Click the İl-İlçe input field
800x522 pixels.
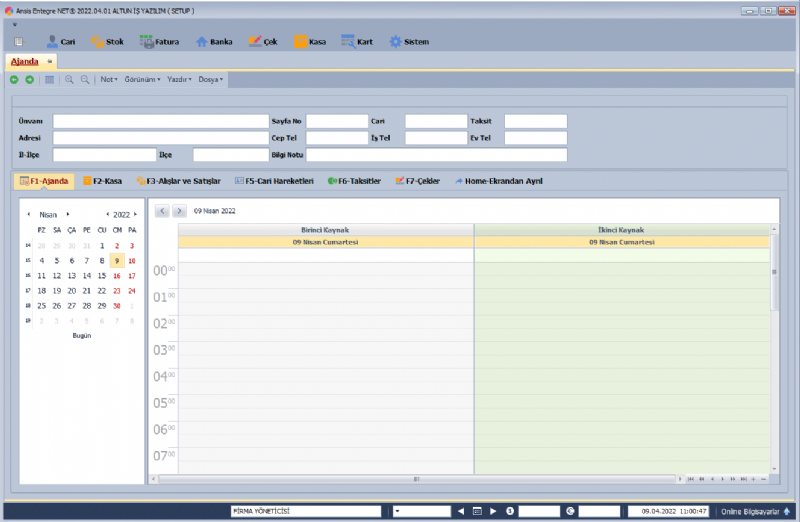pyautogui.click(x=105, y=155)
